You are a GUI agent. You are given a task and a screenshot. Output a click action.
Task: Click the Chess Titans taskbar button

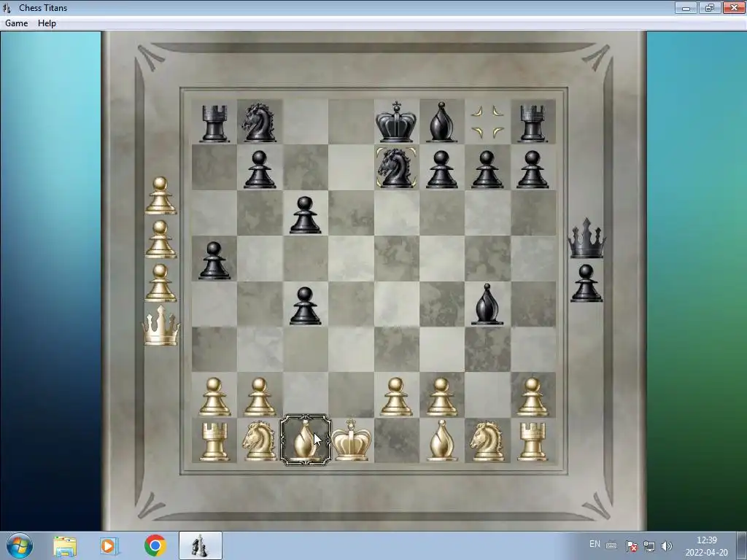coord(200,545)
